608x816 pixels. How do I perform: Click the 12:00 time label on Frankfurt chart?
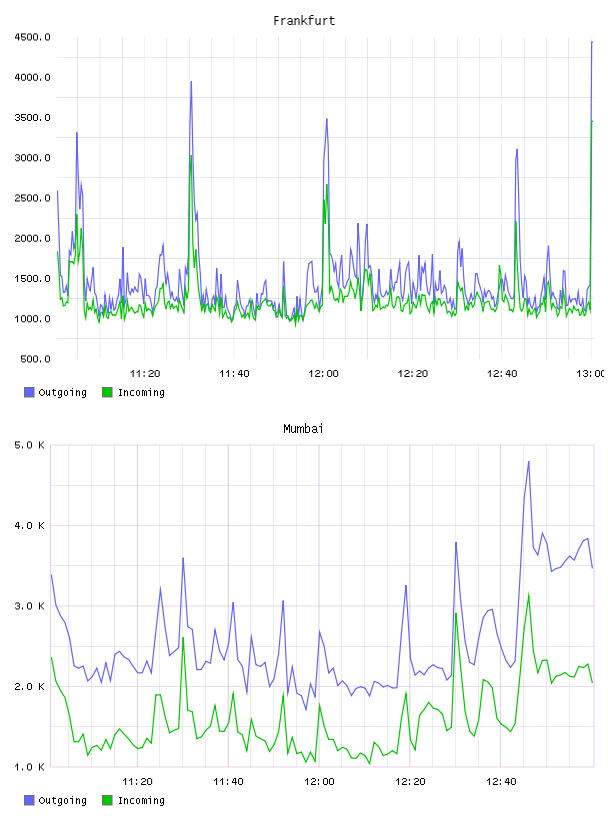(x=323, y=374)
